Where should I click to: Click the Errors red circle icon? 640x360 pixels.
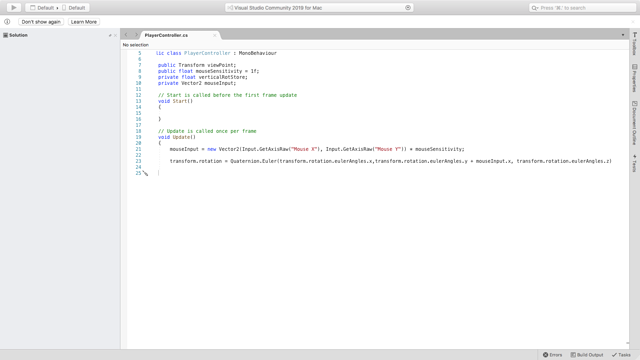pyautogui.click(x=545, y=355)
